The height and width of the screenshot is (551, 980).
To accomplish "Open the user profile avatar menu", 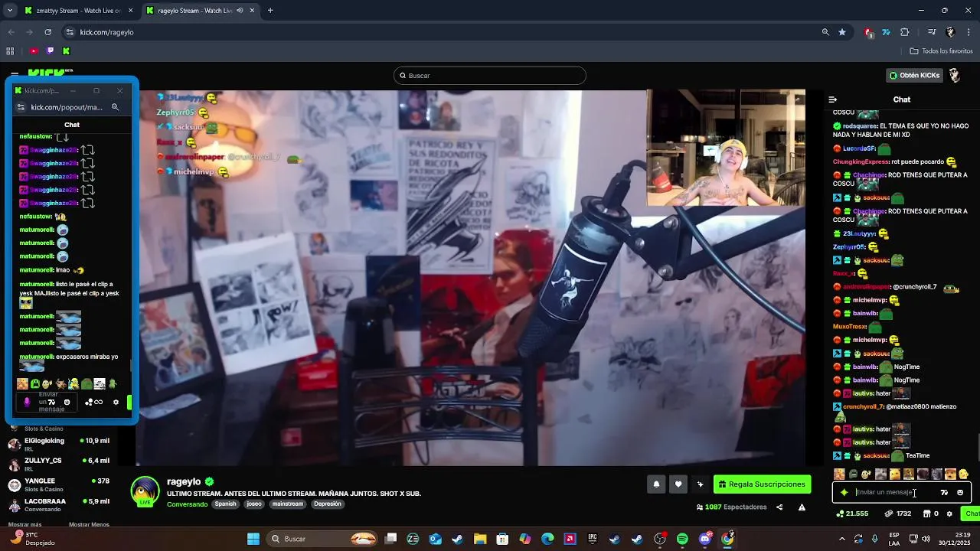I will [x=955, y=75].
